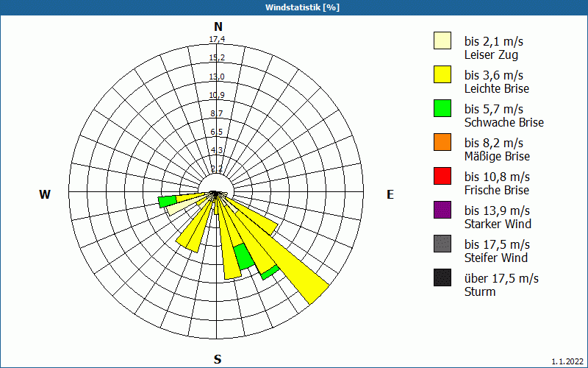Click the bis 8,2 m/s legend text

[x=493, y=143]
